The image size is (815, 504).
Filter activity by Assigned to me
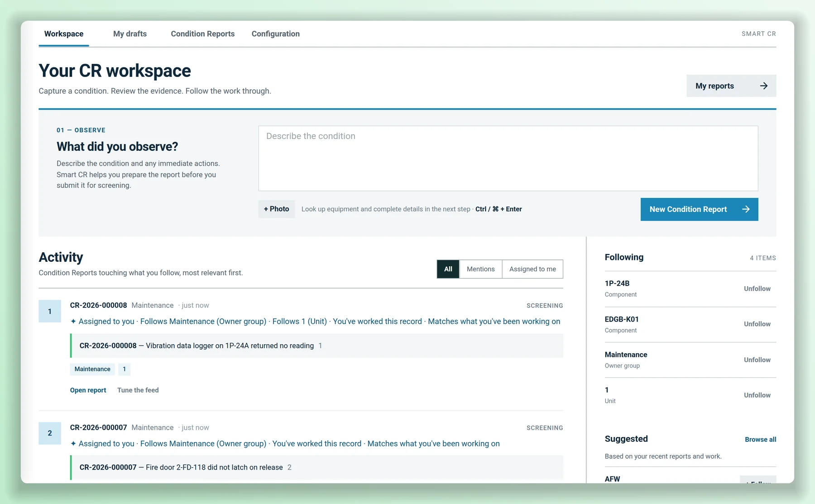point(532,269)
